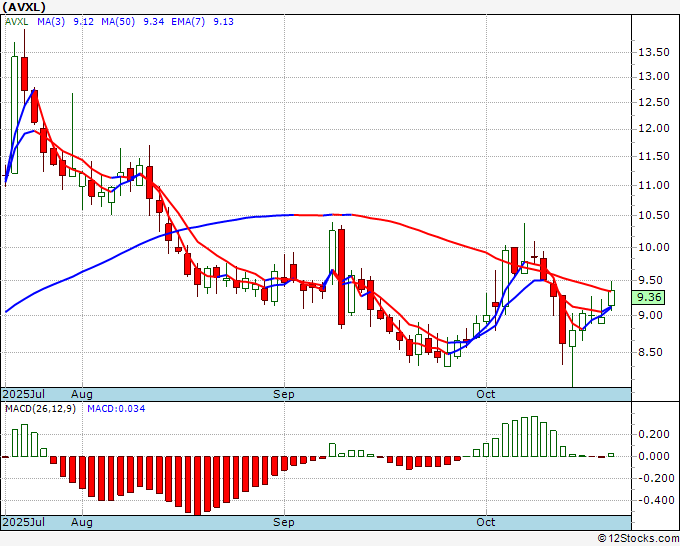
Task: Click the 10.00 price axis label
Action: point(654,247)
